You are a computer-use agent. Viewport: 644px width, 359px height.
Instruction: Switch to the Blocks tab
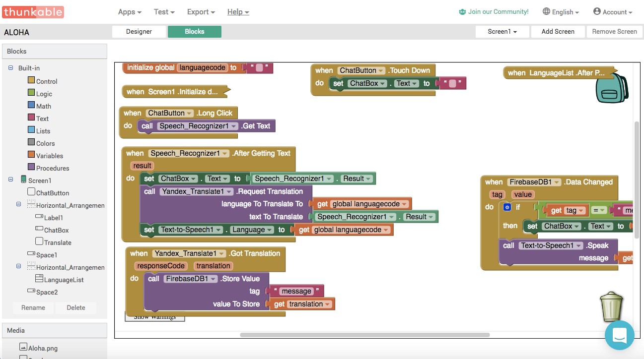tap(195, 31)
